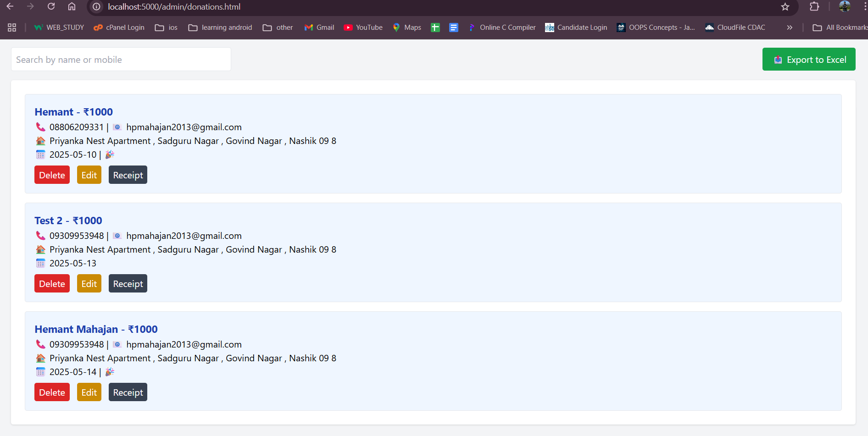
Task: Open the Receipt for Test 2
Action: 128,283
